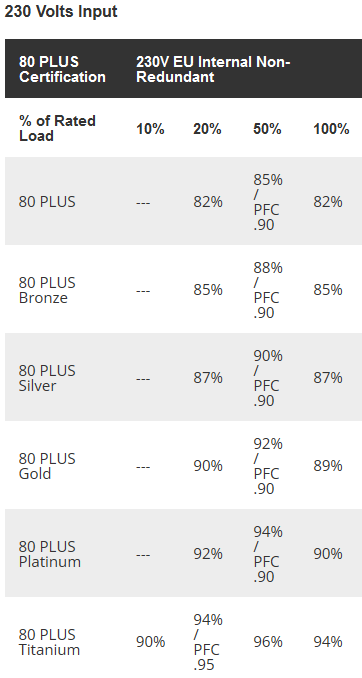Click the 10% load column heading
Screen dimensions: 362x678
(151, 129)
